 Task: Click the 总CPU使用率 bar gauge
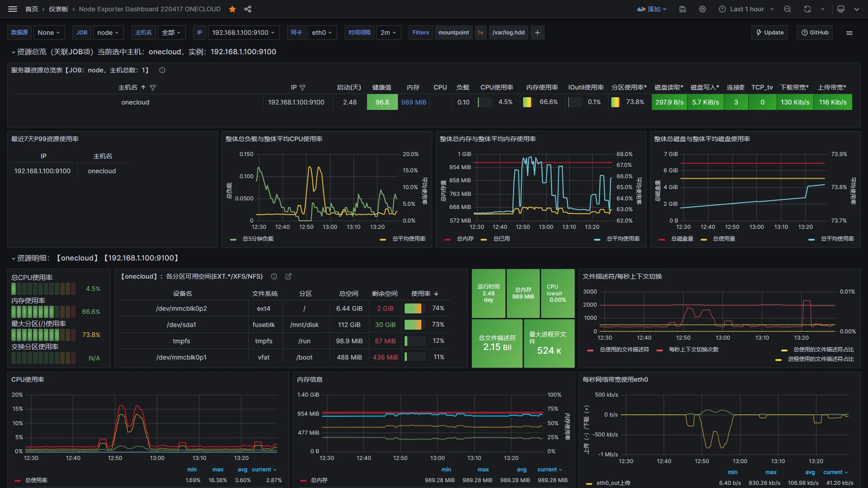43,289
